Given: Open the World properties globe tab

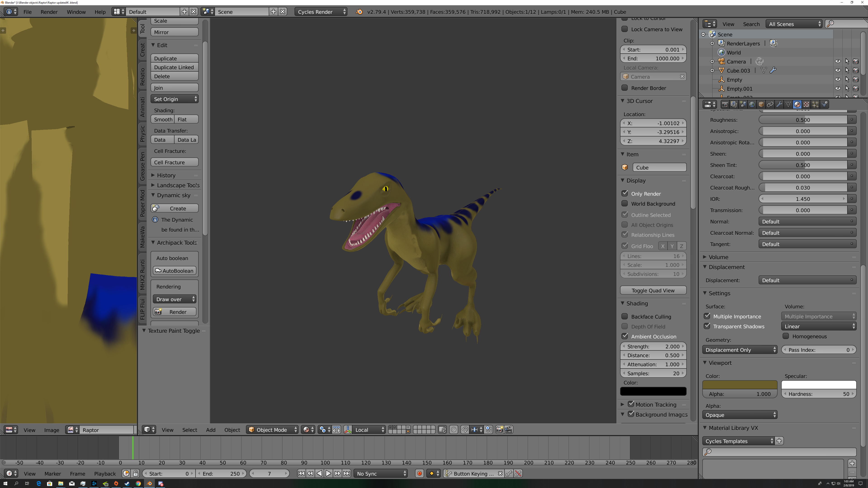Looking at the screenshot, I should (x=752, y=104).
